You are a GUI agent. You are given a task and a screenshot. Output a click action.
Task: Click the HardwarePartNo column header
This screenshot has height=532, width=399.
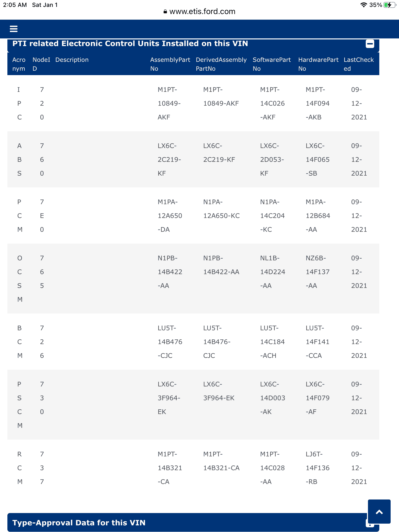(x=318, y=64)
